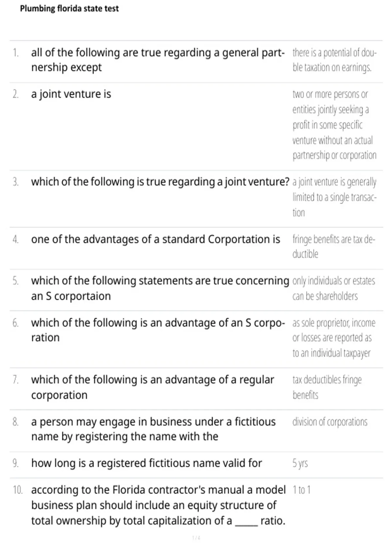Viewport: 392px width, 556px height.
Task: Click the joint venture definition answer text
Action: (335, 125)
